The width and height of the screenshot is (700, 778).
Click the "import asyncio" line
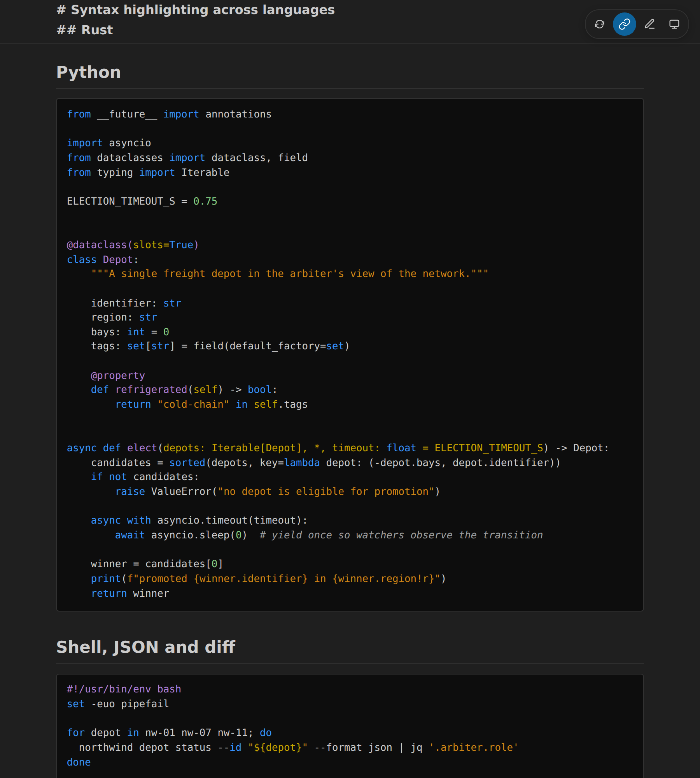pos(109,143)
